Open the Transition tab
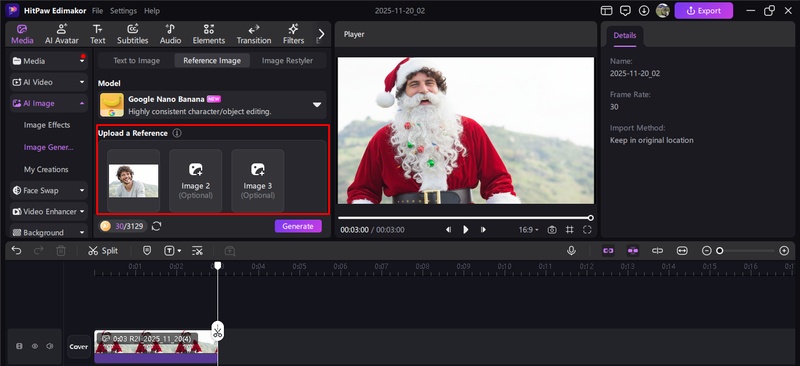 click(254, 34)
